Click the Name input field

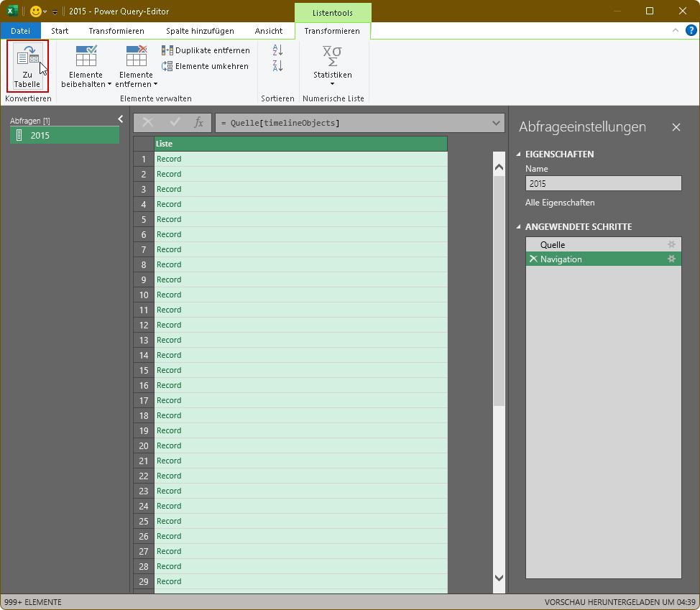(x=603, y=184)
